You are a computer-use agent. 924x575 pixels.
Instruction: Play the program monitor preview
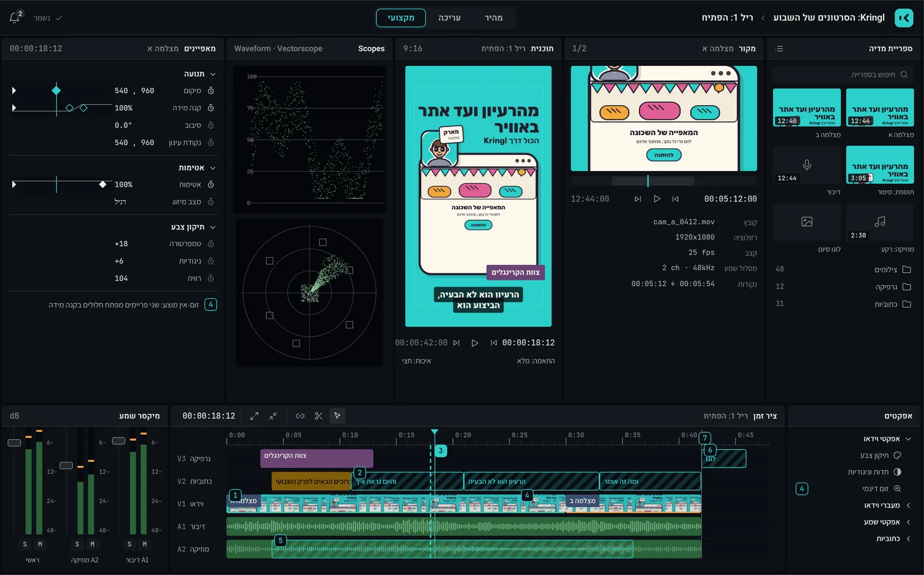click(475, 343)
